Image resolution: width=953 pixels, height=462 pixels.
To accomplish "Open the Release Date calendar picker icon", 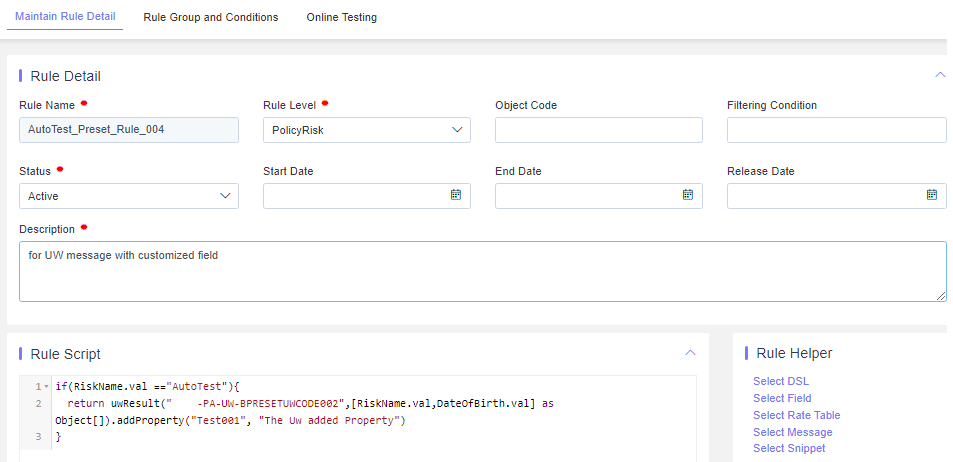I will [x=932, y=195].
